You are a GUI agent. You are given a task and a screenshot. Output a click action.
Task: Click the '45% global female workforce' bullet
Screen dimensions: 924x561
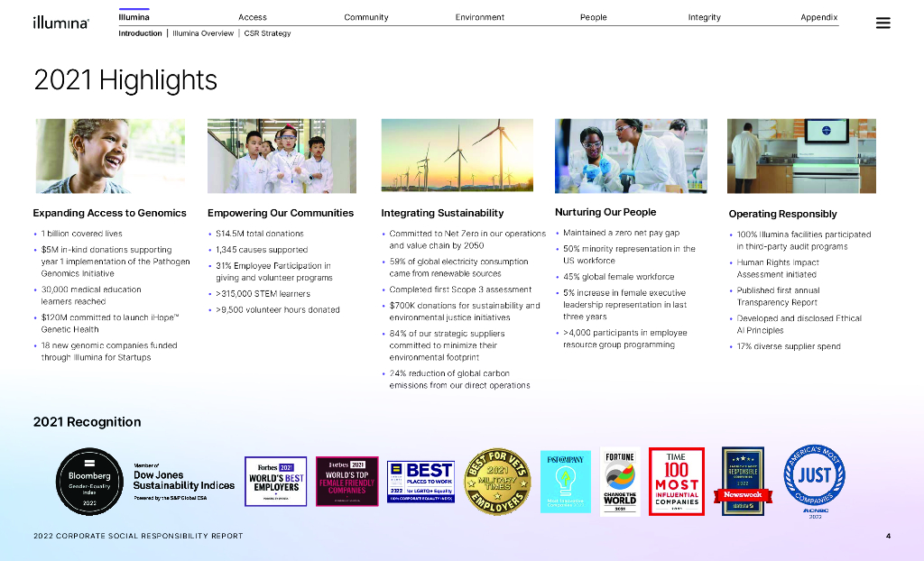619,276
